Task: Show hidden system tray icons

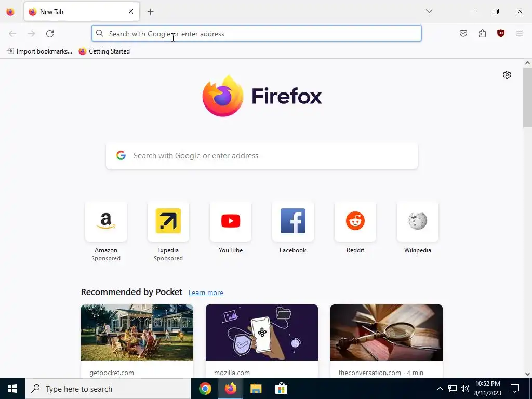Action: coord(440,389)
